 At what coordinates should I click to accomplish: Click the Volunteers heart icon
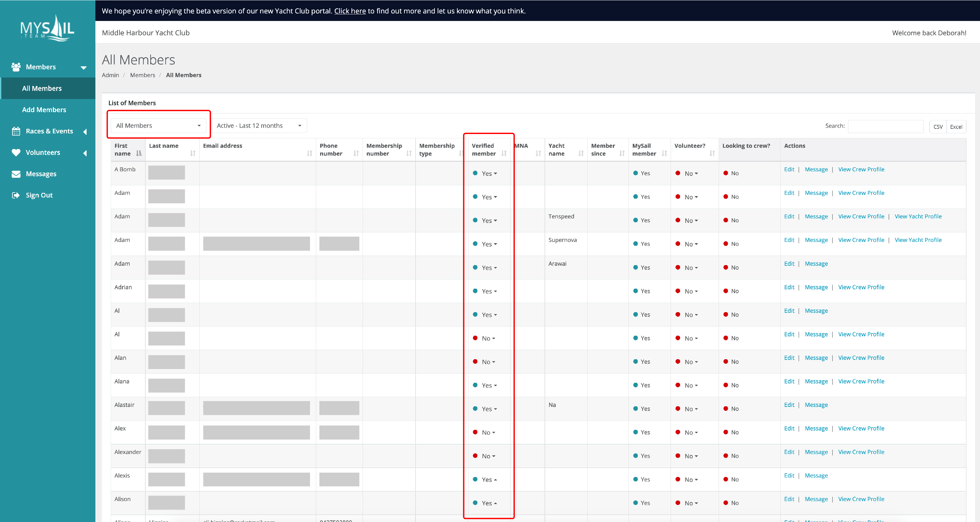pyautogui.click(x=16, y=153)
